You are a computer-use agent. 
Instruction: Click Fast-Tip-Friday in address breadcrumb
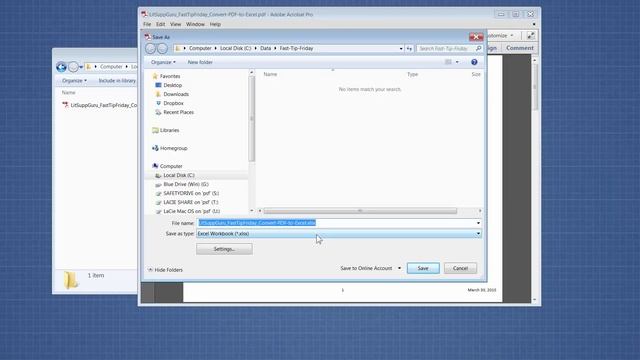296,48
